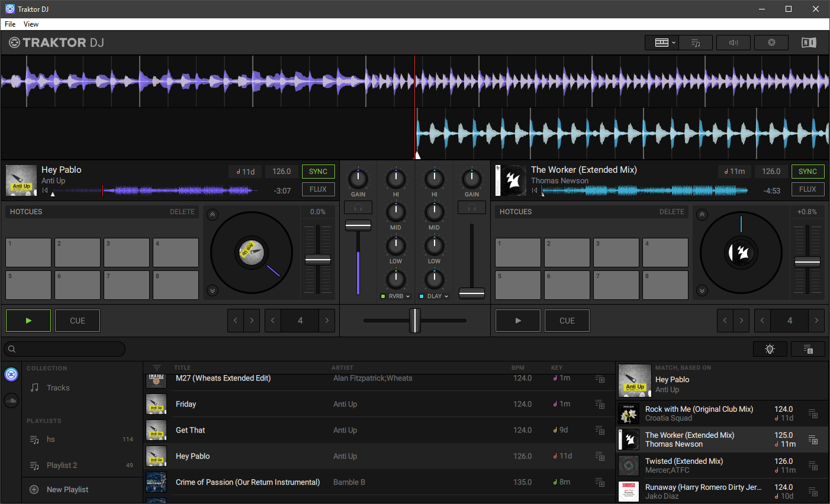Toggle right channel headphone cue button

click(472, 208)
